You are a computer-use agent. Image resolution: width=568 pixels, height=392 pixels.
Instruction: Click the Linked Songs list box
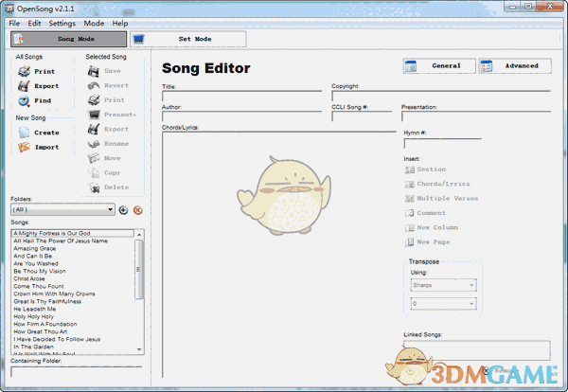(477, 350)
